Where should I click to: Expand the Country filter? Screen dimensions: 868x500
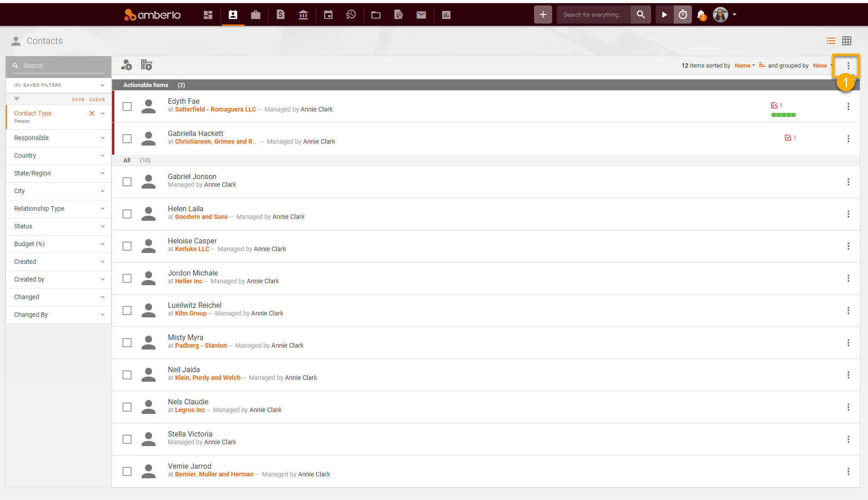59,155
